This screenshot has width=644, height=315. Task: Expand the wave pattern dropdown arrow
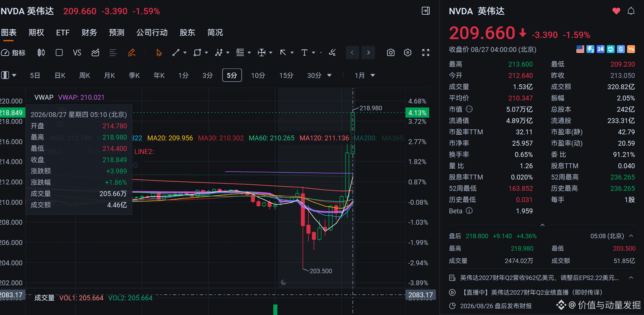click(228, 53)
